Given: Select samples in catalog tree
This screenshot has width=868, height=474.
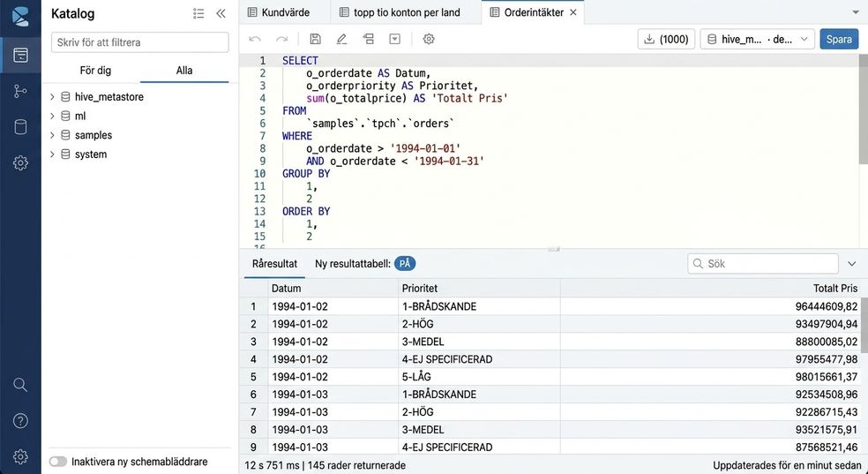Looking at the screenshot, I should coord(94,135).
